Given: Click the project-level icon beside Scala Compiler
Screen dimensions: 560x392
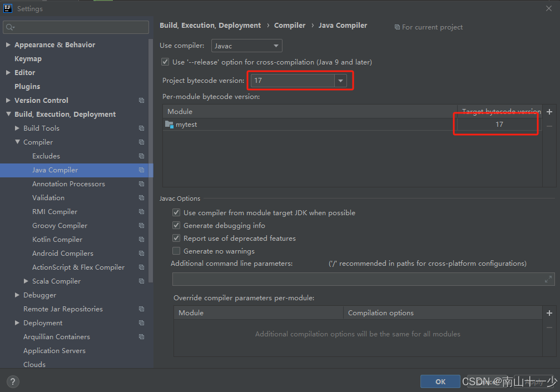Looking at the screenshot, I should pos(141,281).
